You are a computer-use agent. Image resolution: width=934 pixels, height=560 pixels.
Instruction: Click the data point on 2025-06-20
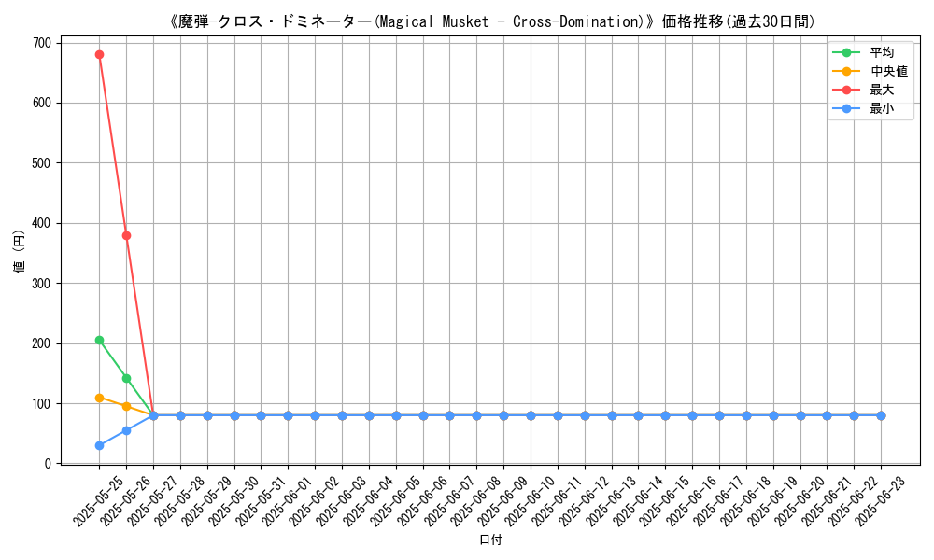[x=800, y=416]
